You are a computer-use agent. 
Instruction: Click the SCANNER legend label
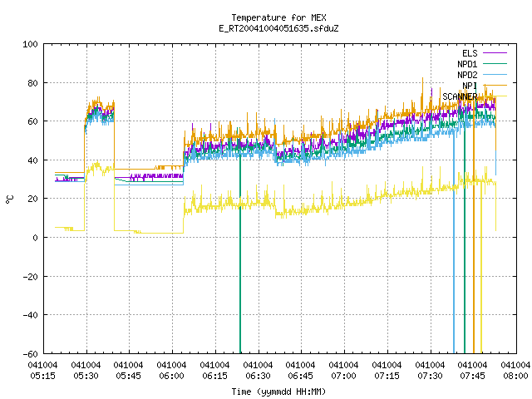[x=460, y=96]
